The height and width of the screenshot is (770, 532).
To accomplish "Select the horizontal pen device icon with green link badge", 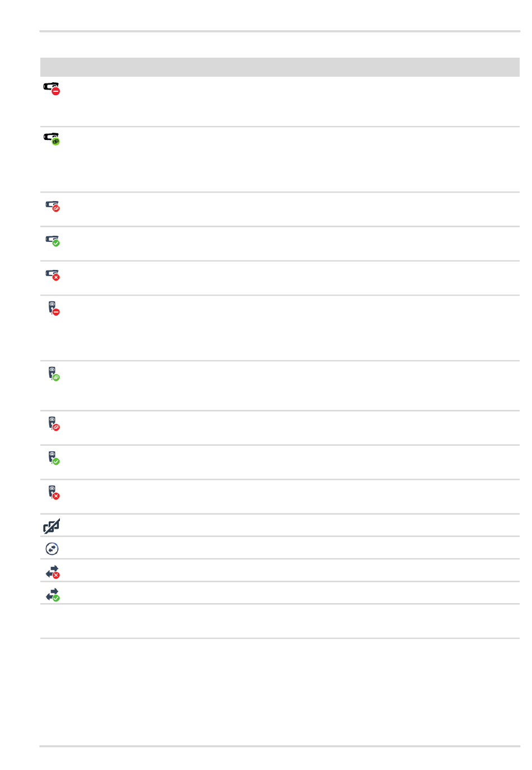I will (x=52, y=139).
